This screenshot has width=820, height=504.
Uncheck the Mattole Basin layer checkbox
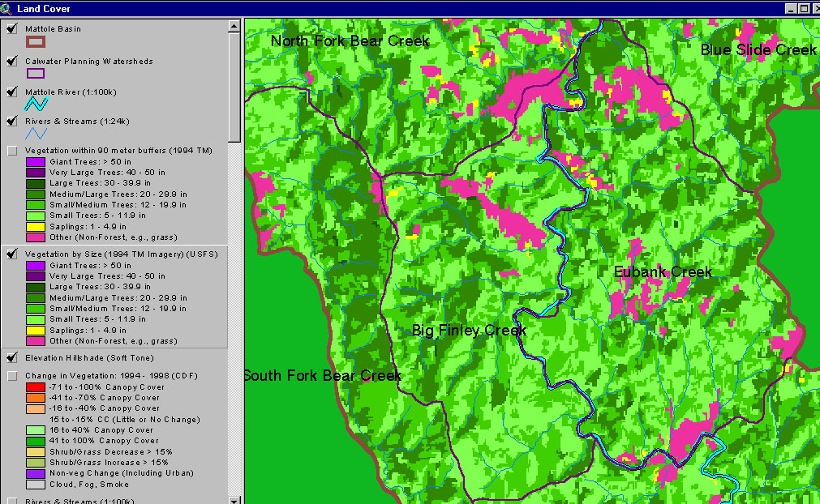tap(12, 28)
